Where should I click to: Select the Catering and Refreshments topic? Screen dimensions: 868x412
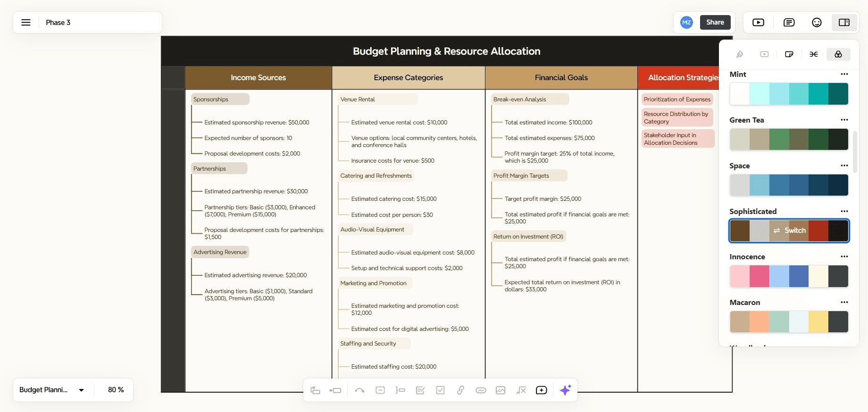[x=376, y=176]
